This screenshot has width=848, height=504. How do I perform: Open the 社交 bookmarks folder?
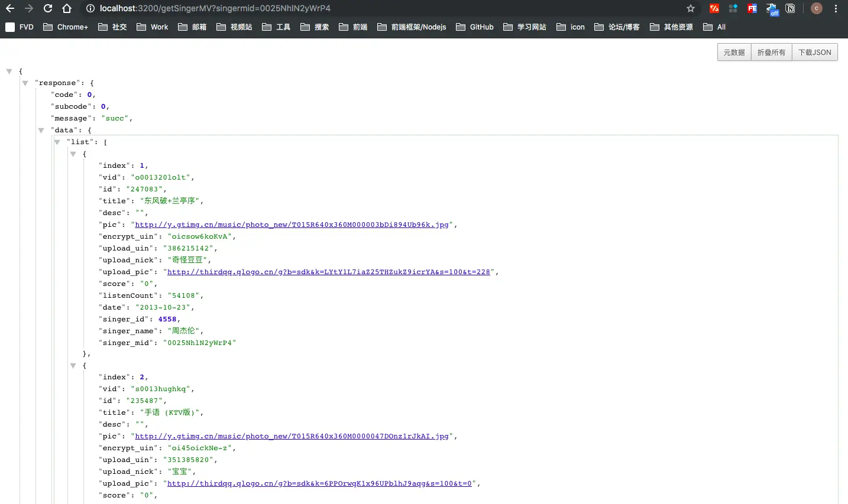coord(112,27)
